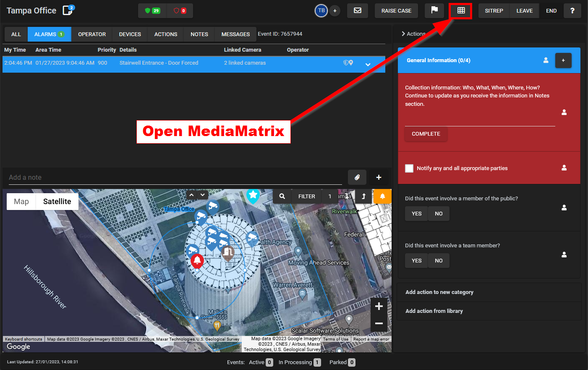
Task: Click person icon beside team member question
Action: tap(564, 255)
